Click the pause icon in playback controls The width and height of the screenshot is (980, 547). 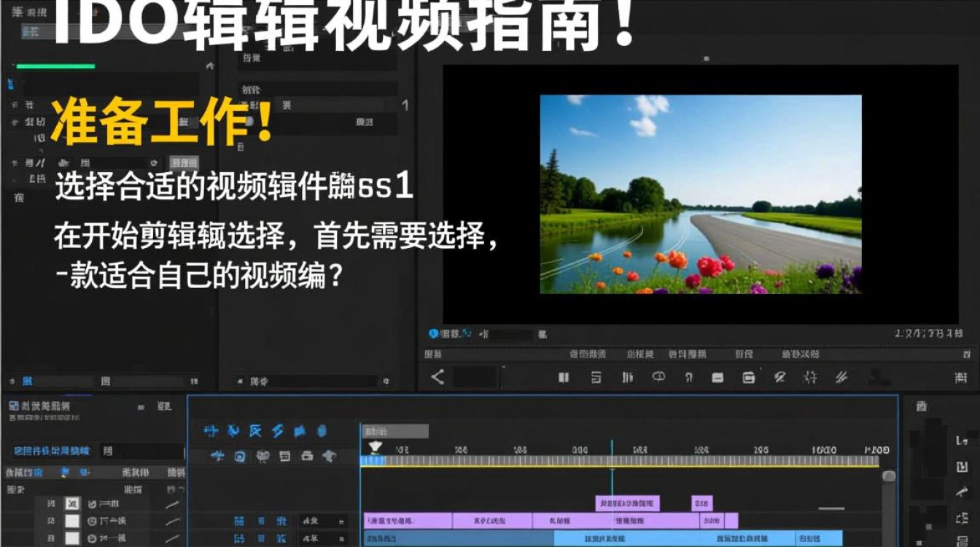tap(564, 377)
